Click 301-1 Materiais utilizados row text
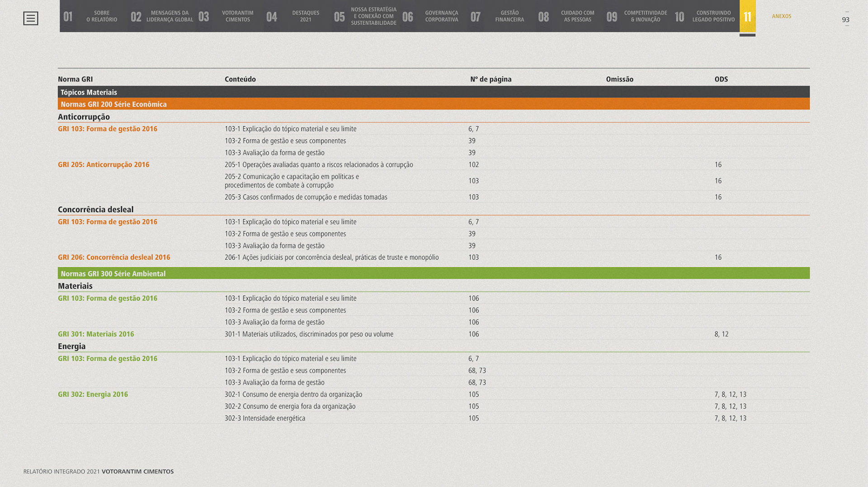The height and width of the screenshot is (487, 868). (x=309, y=334)
